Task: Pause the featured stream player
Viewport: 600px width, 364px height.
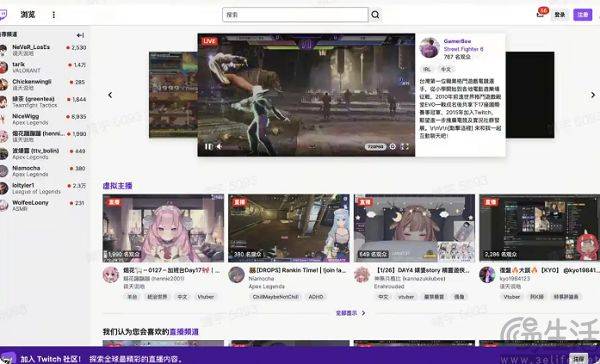Action: click(x=209, y=146)
